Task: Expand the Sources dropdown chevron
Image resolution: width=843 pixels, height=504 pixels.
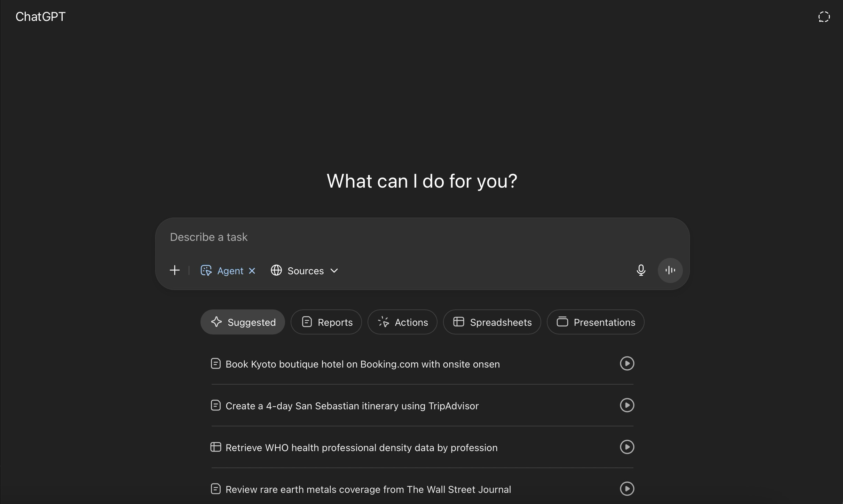Action: click(334, 270)
